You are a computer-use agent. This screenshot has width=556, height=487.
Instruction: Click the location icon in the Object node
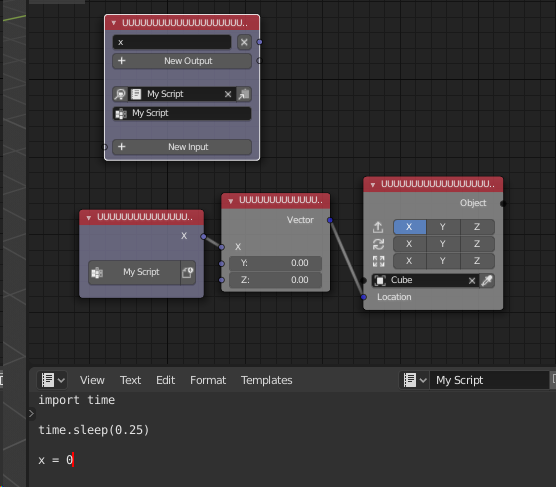tap(378, 227)
